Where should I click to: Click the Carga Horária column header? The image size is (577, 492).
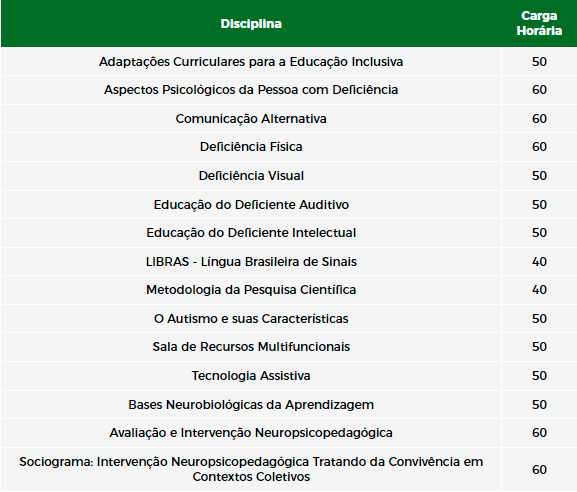(539, 23)
